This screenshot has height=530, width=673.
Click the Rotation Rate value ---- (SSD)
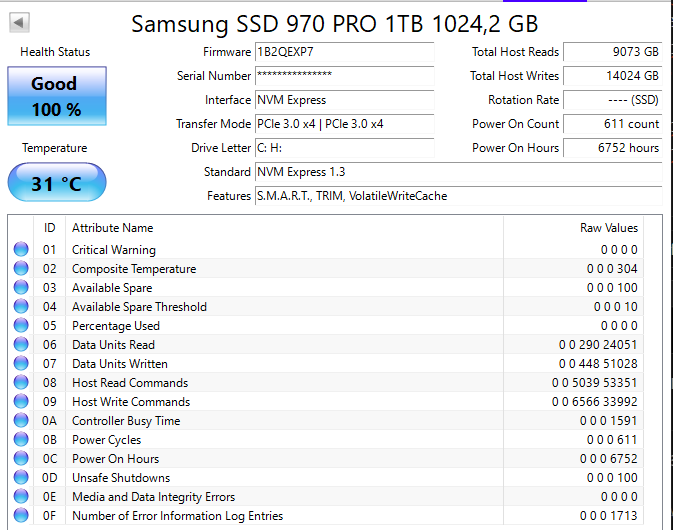pos(613,100)
